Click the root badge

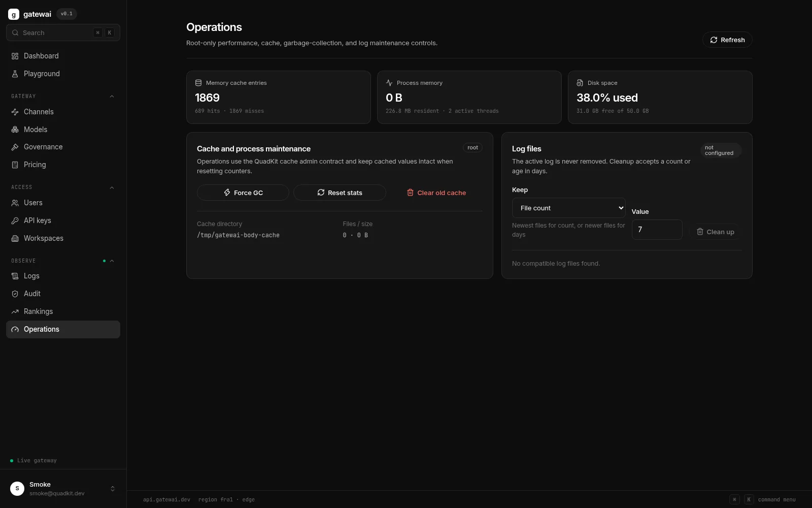point(472,148)
